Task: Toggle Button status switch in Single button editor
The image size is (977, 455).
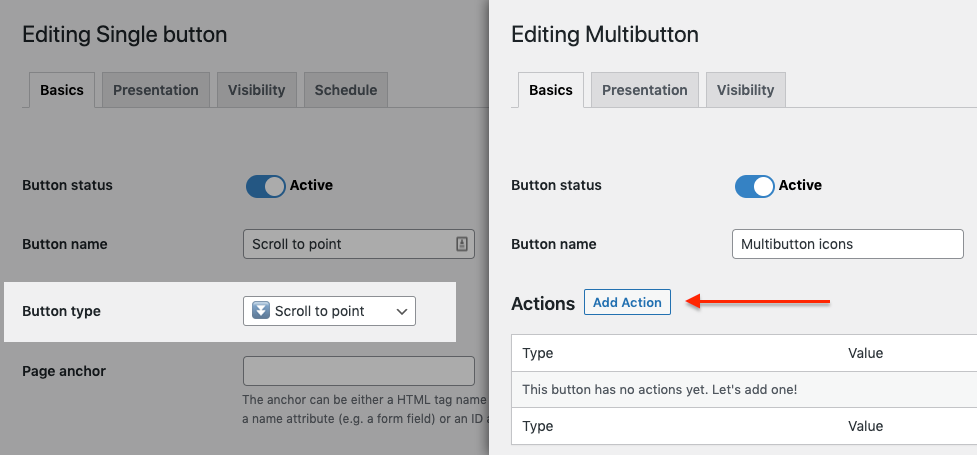Action: coord(265,186)
